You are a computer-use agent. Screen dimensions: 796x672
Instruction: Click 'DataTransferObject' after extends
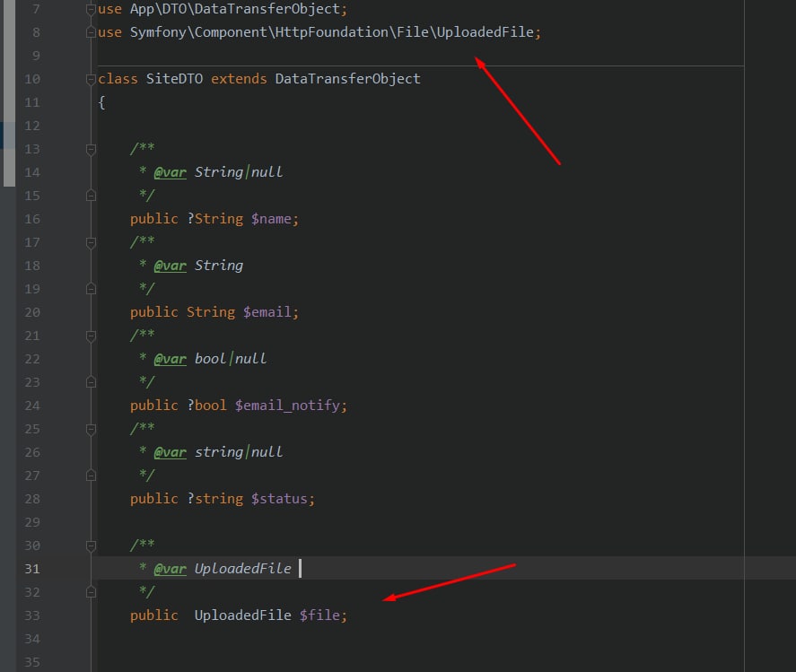347,79
